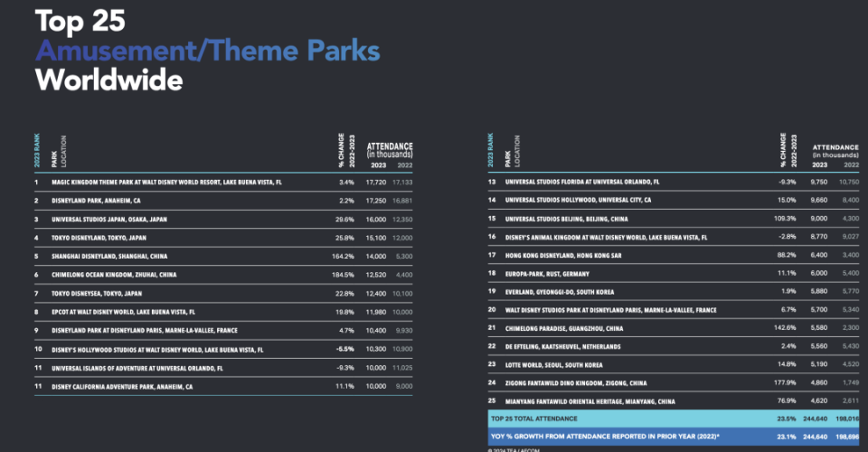The width and height of the screenshot is (868, 452).
Task: Click Disney California Adventure Park name
Action: (x=122, y=387)
